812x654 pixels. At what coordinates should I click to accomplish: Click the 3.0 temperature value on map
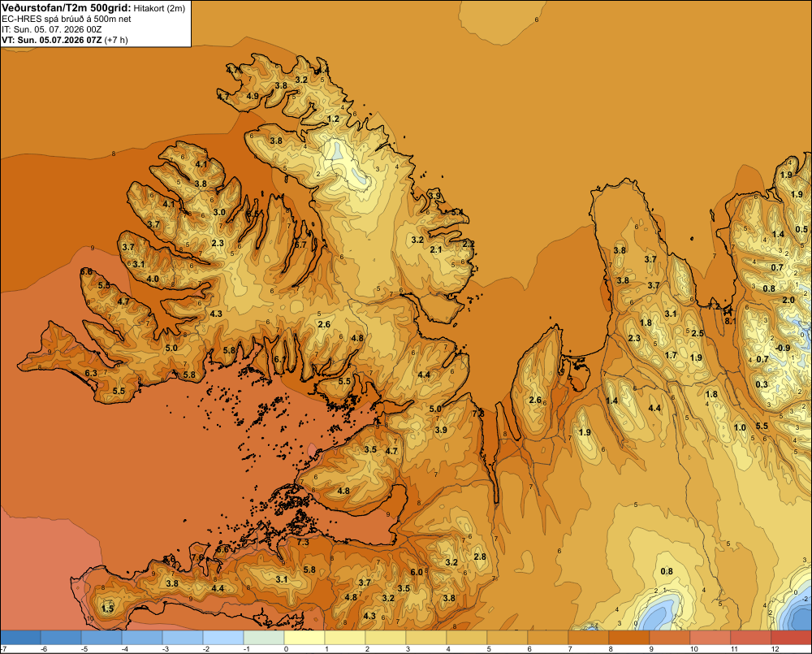tap(219, 212)
